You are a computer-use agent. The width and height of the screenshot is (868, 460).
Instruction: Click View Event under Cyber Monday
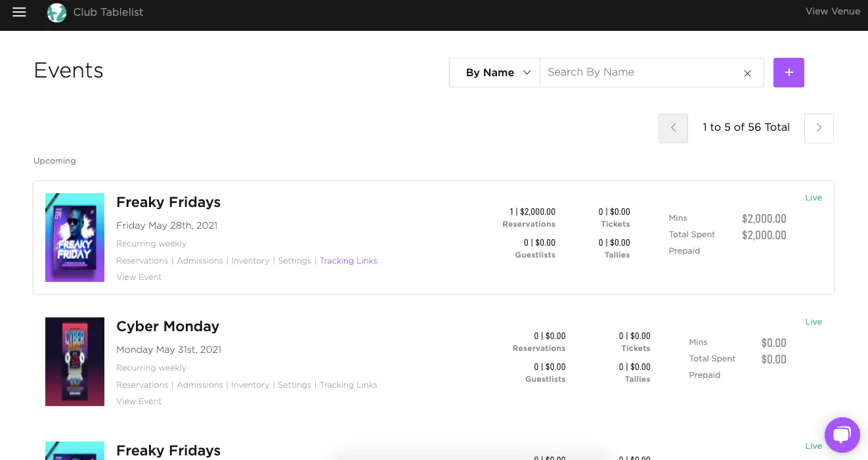coord(139,402)
